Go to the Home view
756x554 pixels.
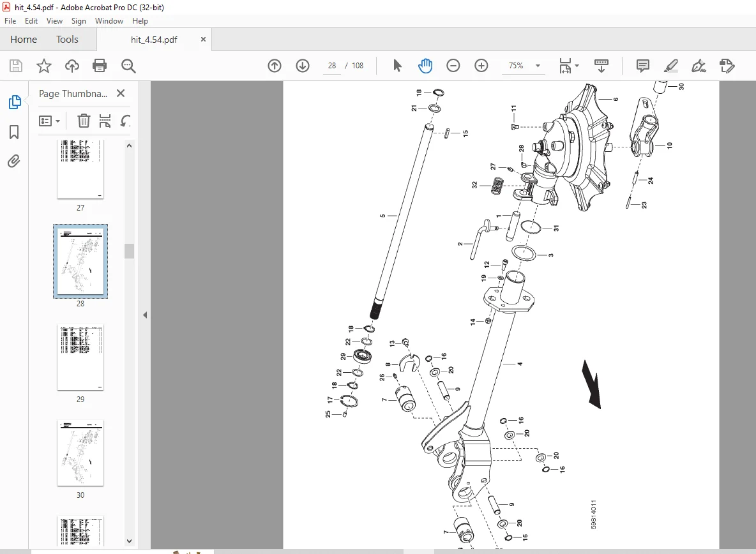(24, 40)
